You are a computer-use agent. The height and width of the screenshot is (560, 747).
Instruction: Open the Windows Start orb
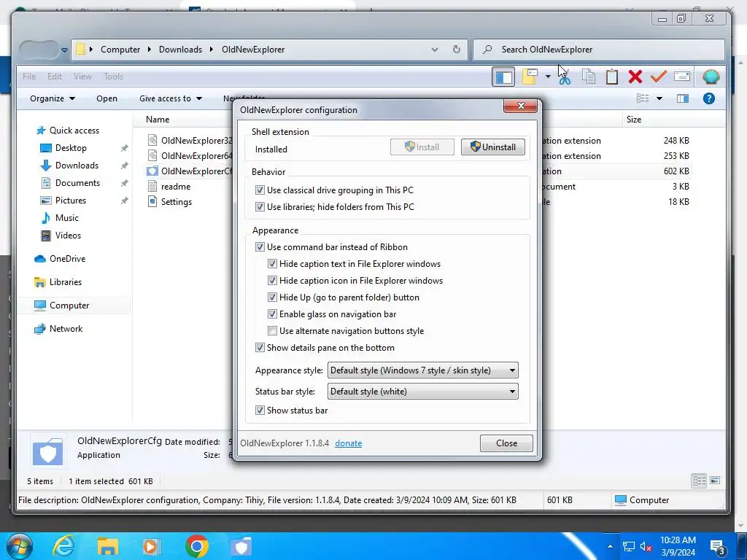pos(20,546)
